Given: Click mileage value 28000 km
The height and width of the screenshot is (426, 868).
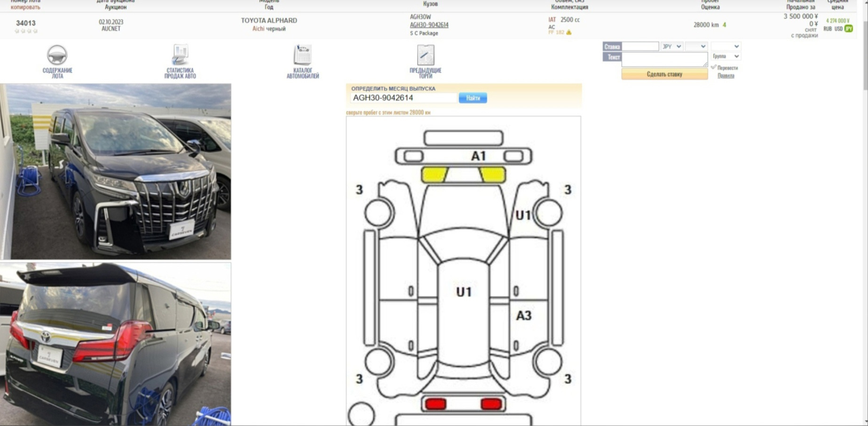Looking at the screenshot, I should pyautogui.click(x=706, y=25).
